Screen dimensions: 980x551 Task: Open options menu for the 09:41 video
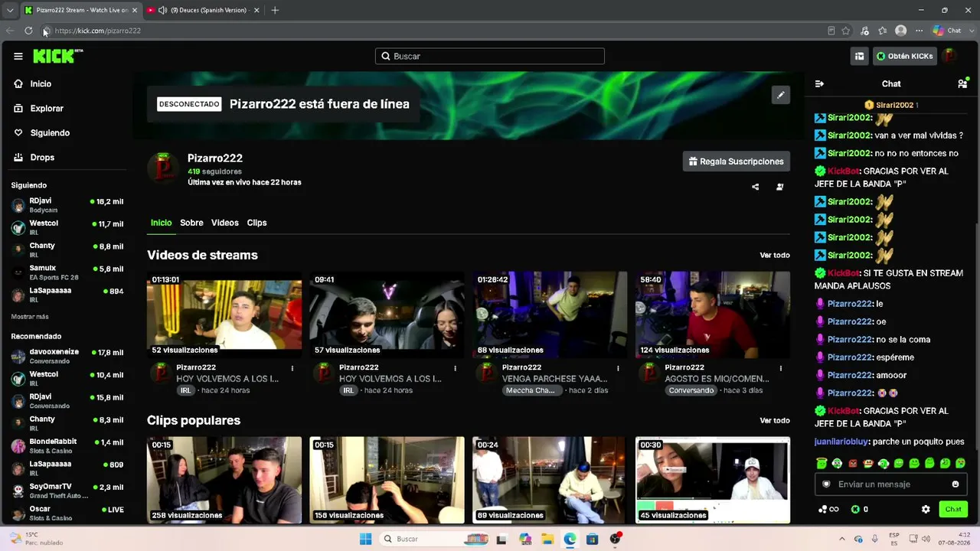(455, 368)
